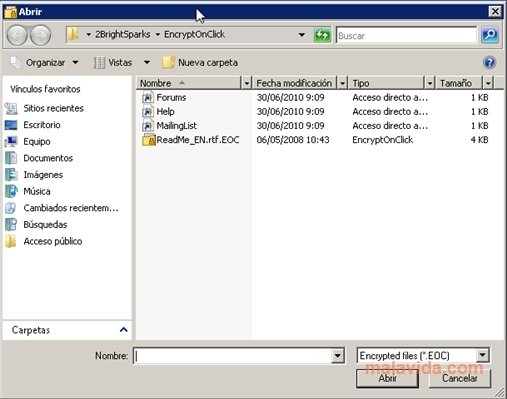The image size is (507, 399).
Task: Open the Escritorio favorite link
Action: pos(42,125)
